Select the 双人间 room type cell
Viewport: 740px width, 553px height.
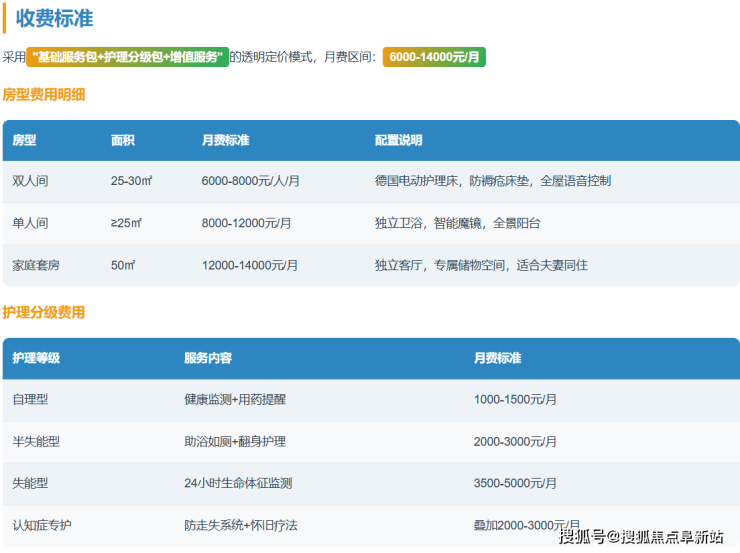tap(30, 181)
